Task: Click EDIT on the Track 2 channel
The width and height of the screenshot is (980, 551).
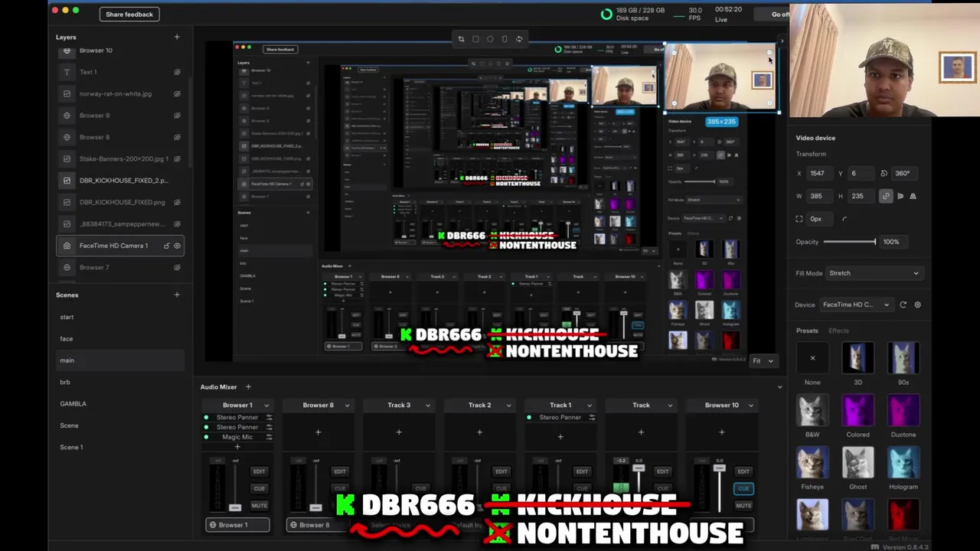Action: [x=501, y=471]
